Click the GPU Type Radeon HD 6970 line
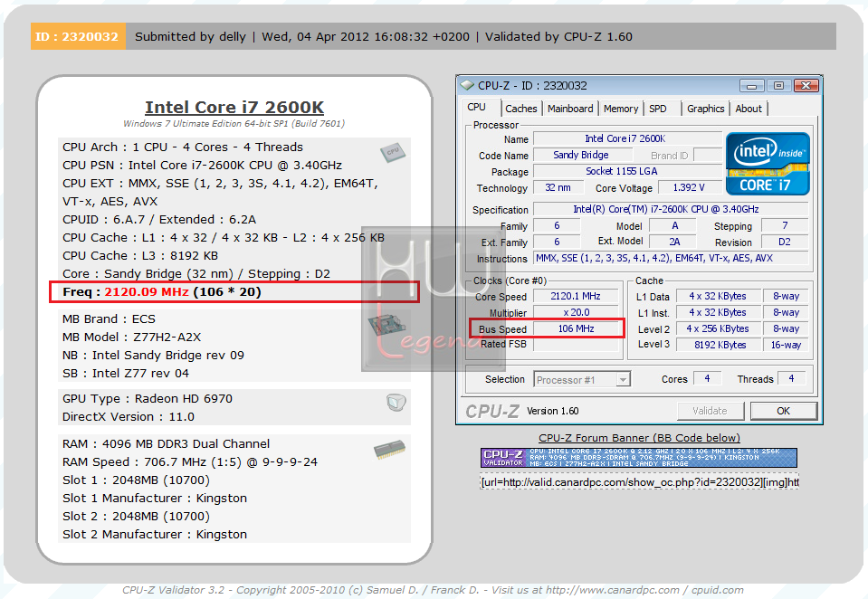The width and height of the screenshot is (868, 599). click(148, 399)
